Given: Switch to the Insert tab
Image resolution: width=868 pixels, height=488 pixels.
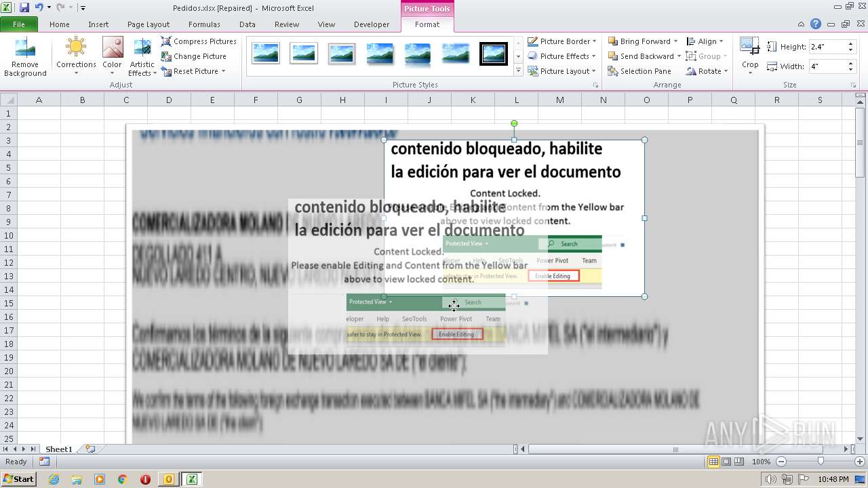Looking at the screenshot, I should 98,24.
